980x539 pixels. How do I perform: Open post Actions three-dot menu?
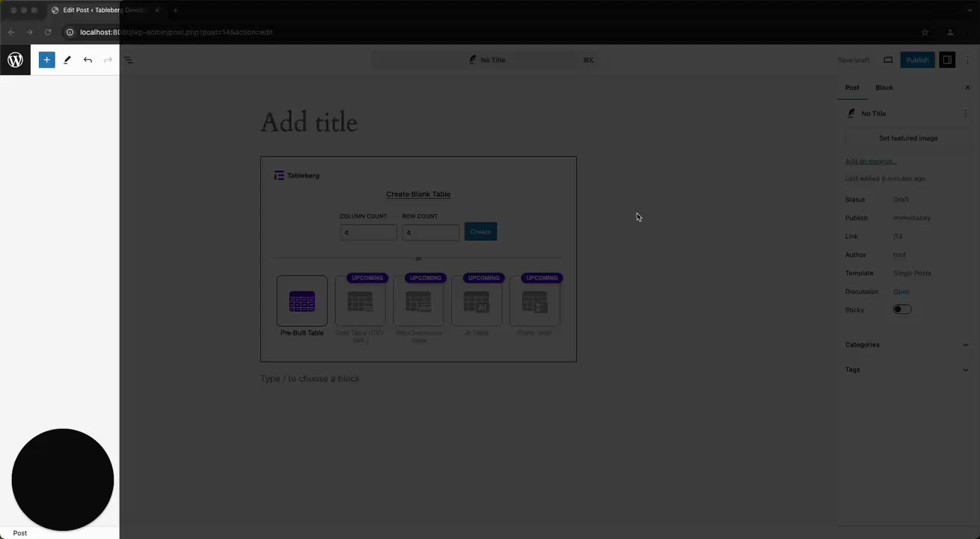[965, 114]
